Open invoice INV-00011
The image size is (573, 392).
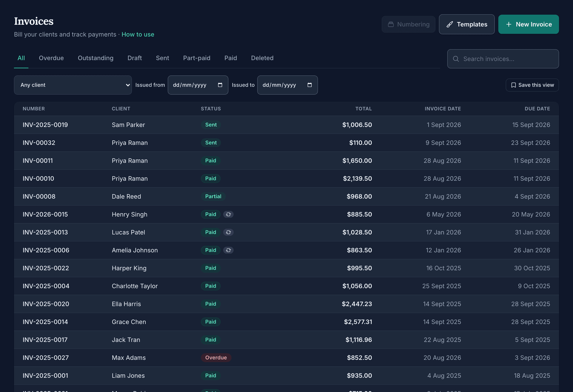pyautogui.click(x=38, y=161)
